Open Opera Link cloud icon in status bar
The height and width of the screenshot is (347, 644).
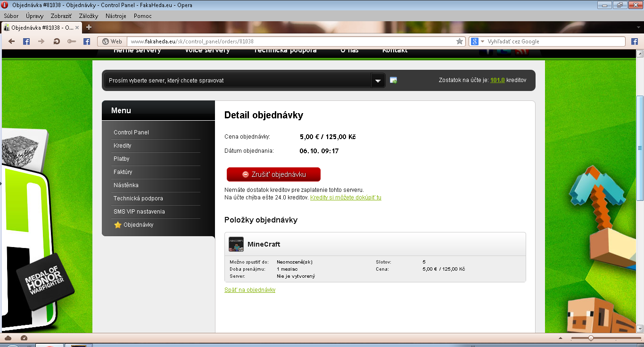coord(8,338)
